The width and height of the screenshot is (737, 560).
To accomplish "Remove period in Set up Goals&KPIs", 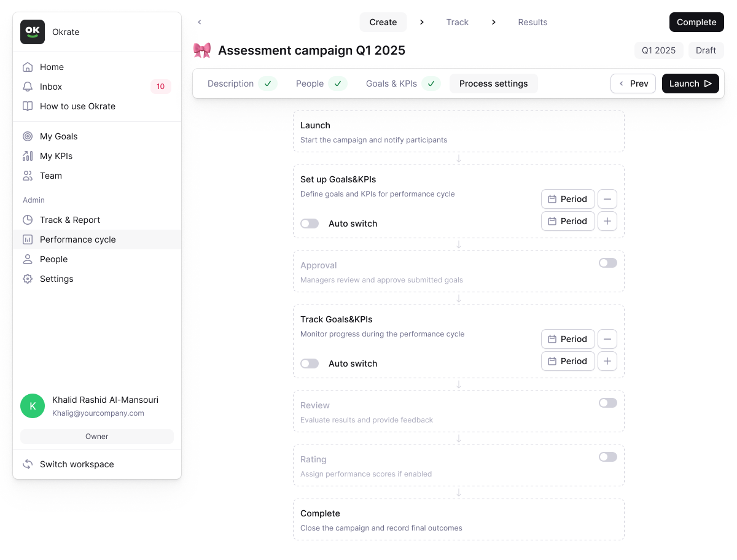I will pos(607,199).
